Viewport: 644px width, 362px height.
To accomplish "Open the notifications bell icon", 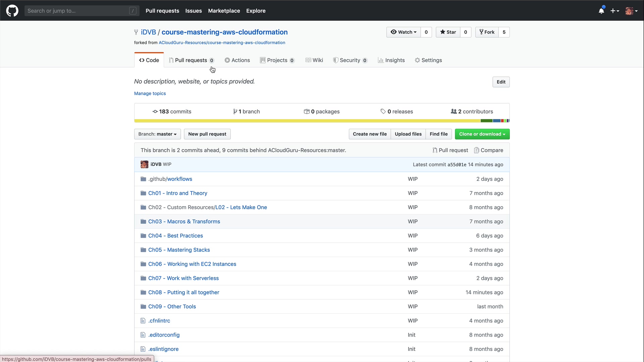I will click(601, 11).
